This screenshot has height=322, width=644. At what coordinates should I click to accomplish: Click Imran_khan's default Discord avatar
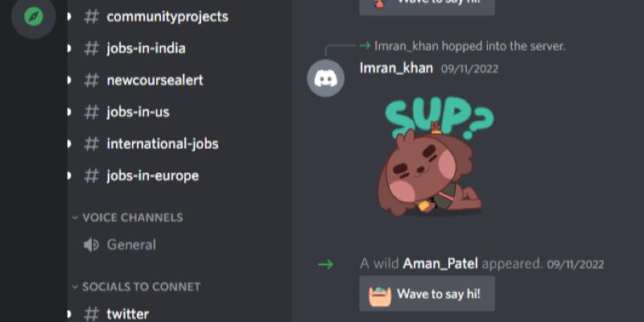click(x=326, y=78)
